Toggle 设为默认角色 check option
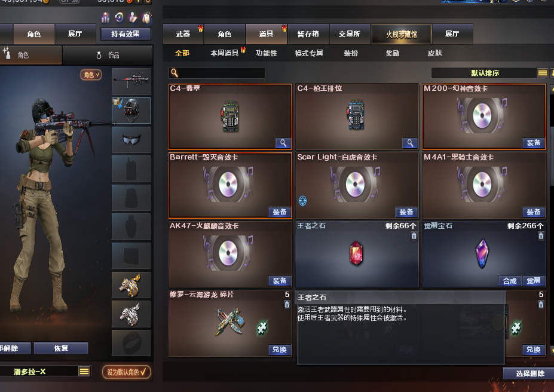 click(x=127, y=372)
